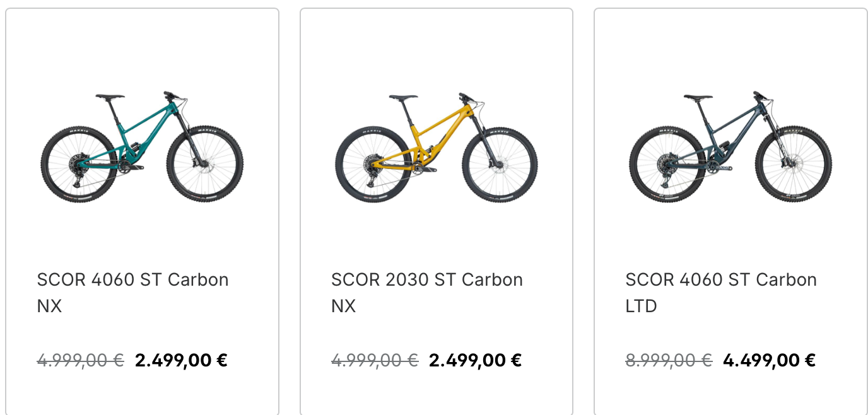The image size is (868, 415).
Task: Select the 2.499,00 € price under the teal bike
Action: tap(181, 360)
